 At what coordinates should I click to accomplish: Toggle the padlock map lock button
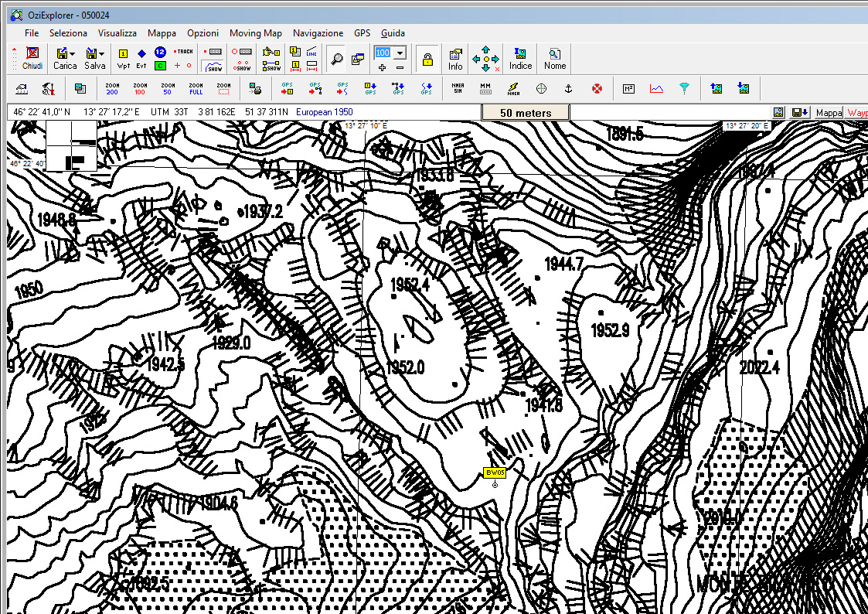click(x=427, y=58)
